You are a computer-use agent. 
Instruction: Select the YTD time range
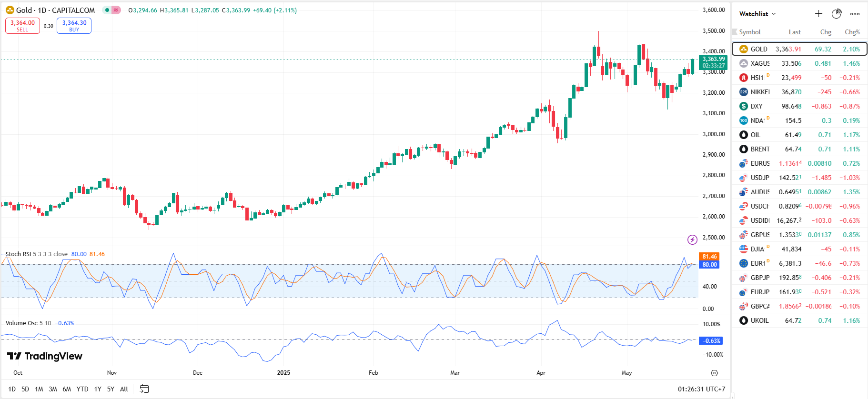[x=82, y=389]
